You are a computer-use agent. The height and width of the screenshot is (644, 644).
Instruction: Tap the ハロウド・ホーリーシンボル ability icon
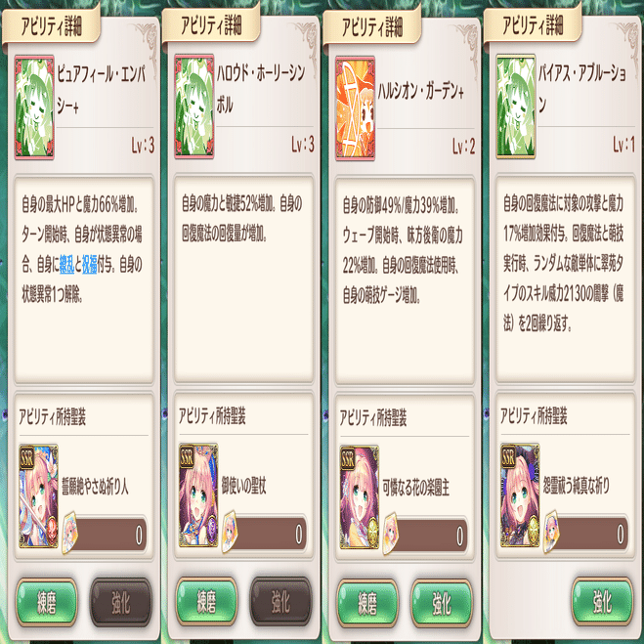(194, 107)
